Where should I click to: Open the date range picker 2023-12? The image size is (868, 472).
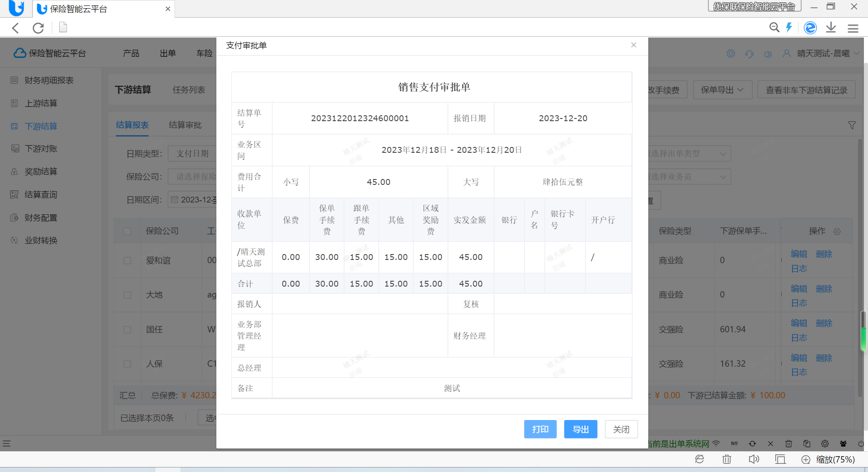193,200
